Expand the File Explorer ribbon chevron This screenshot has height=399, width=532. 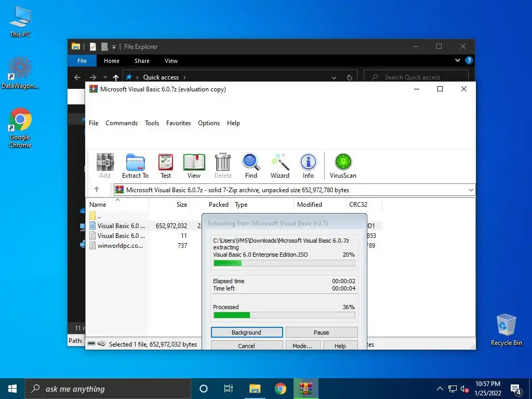point(457,60)
